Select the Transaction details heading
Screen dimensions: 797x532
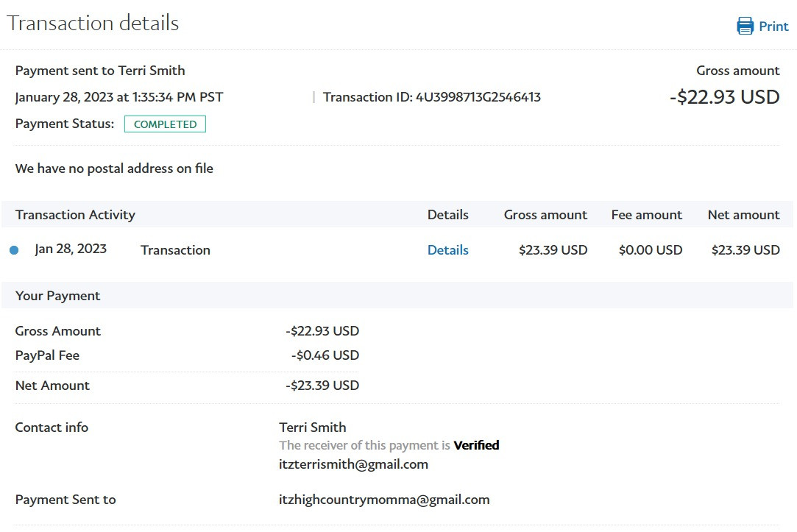pyautogui.click(x=93, y=24)
